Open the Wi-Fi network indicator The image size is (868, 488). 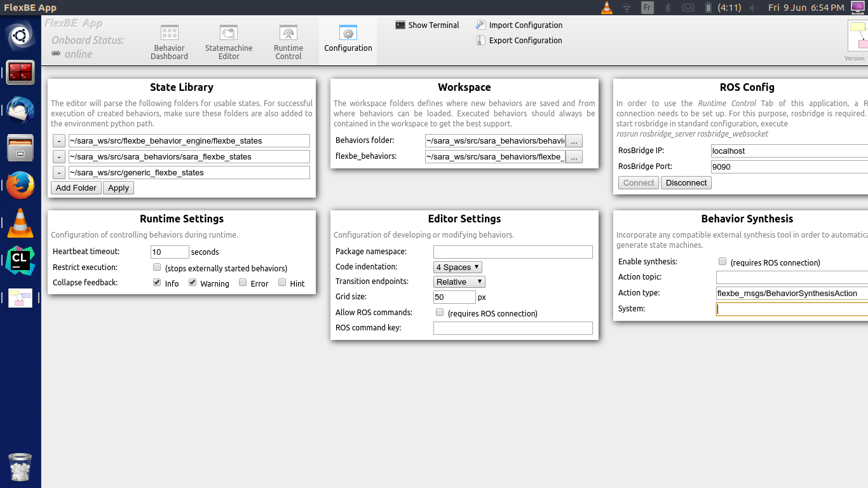click(x=627, y=8)
